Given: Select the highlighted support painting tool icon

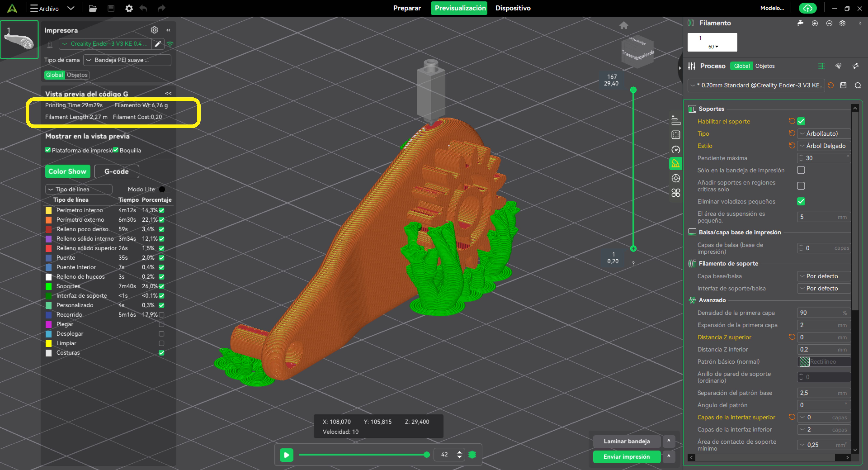Looking at the screenshot, I should 676,164.
